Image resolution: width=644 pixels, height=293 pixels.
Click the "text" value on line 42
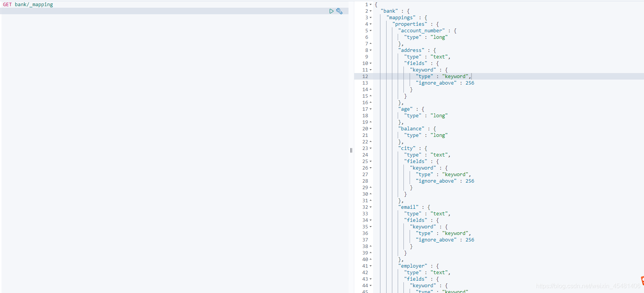[439, 273]
